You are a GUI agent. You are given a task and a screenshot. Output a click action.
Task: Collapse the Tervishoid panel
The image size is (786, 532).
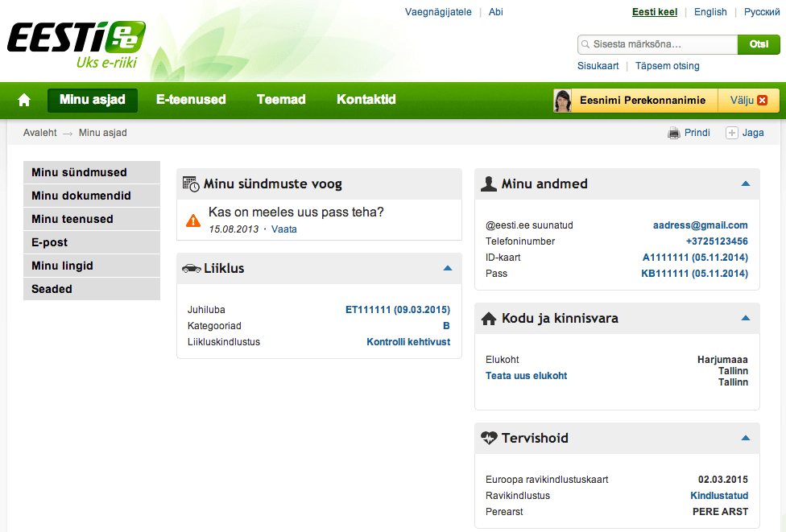coord(745,438)
